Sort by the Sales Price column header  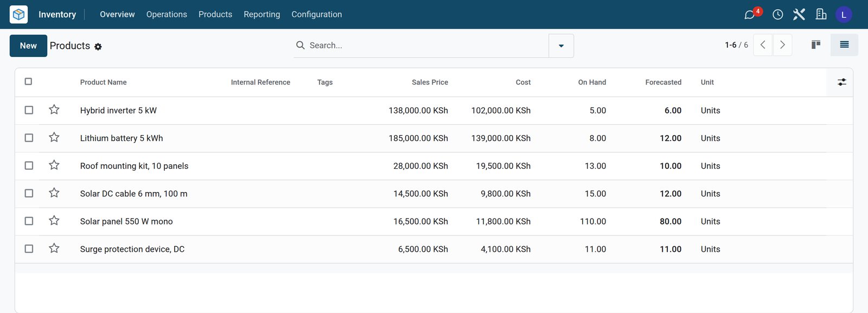(x=430, y=82)
